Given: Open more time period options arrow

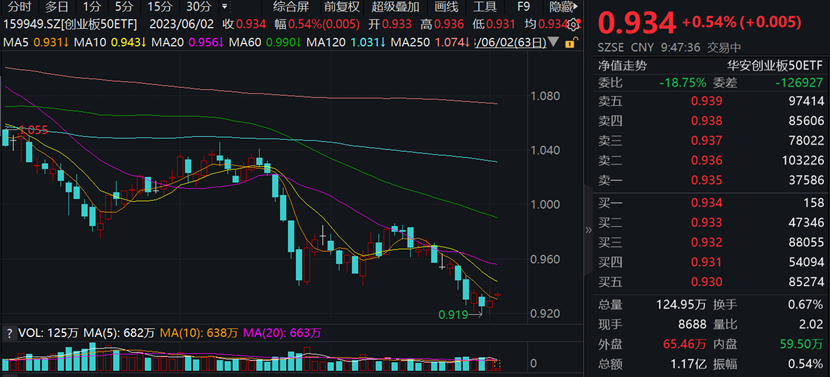Looking at the screenshot, I should (225, 7).
